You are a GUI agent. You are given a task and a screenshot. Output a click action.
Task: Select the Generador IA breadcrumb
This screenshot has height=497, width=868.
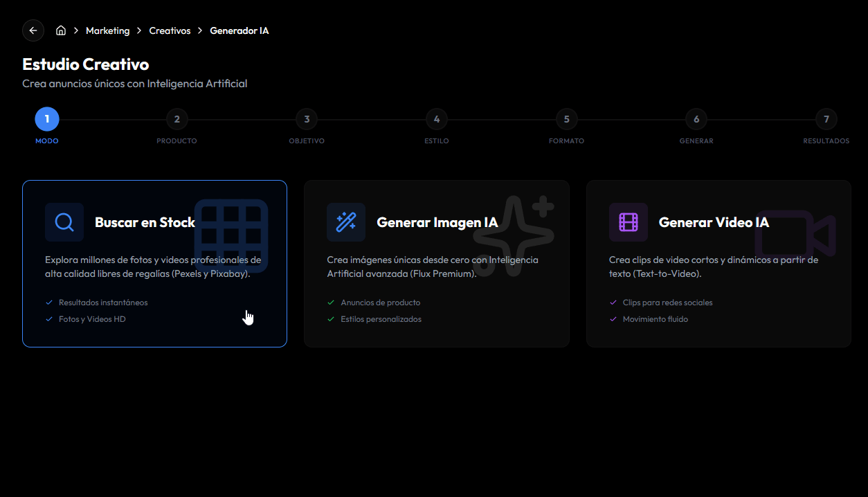click(x=239, y=30)
